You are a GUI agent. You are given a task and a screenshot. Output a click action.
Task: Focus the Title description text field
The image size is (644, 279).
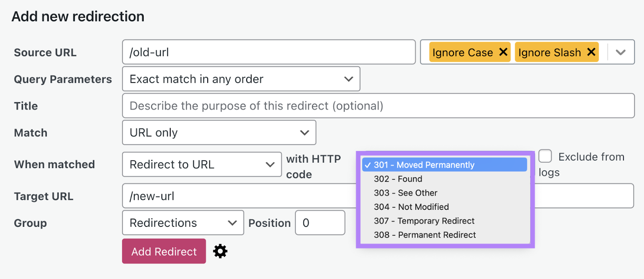tap(378, 106)
